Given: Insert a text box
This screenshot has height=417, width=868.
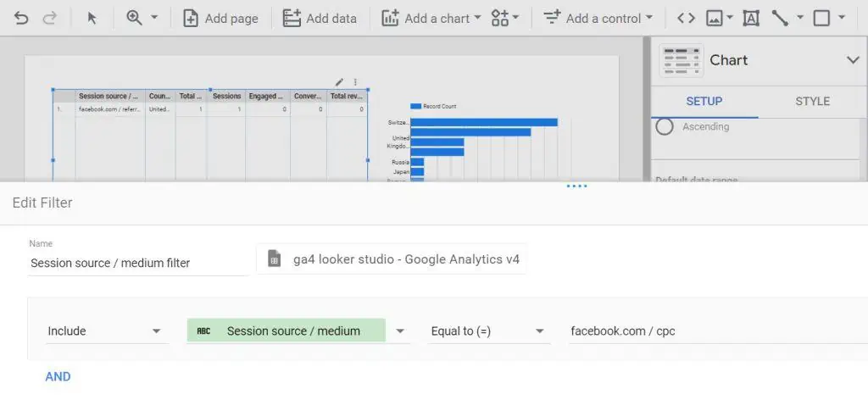Looking at the screenshot, I should pyautogui.click(x=750, y=18).
